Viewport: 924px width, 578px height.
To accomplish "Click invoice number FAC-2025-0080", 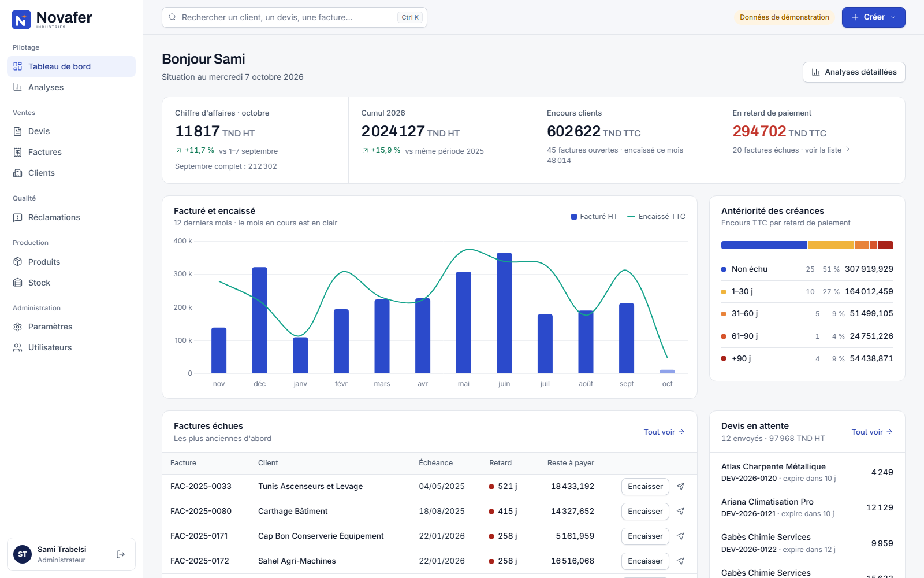I will (201, 512).
